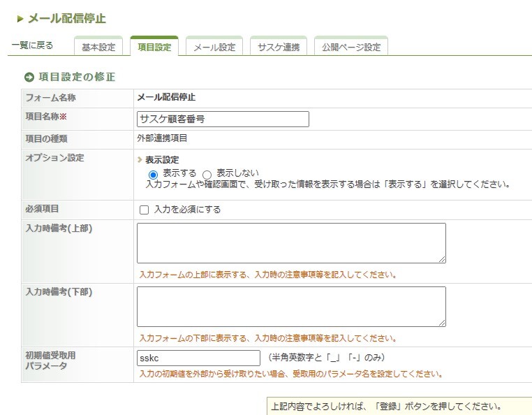Click the green arrow icon beside 項目設定の修正
This screenshot has height=415, width=532.
tap(29, 77)
